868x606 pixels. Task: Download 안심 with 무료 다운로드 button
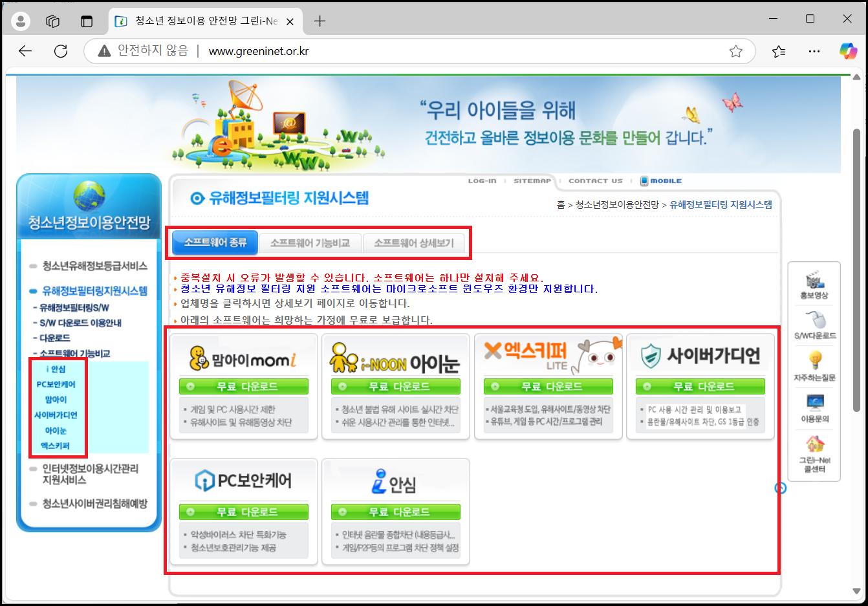tap(396, 512)
